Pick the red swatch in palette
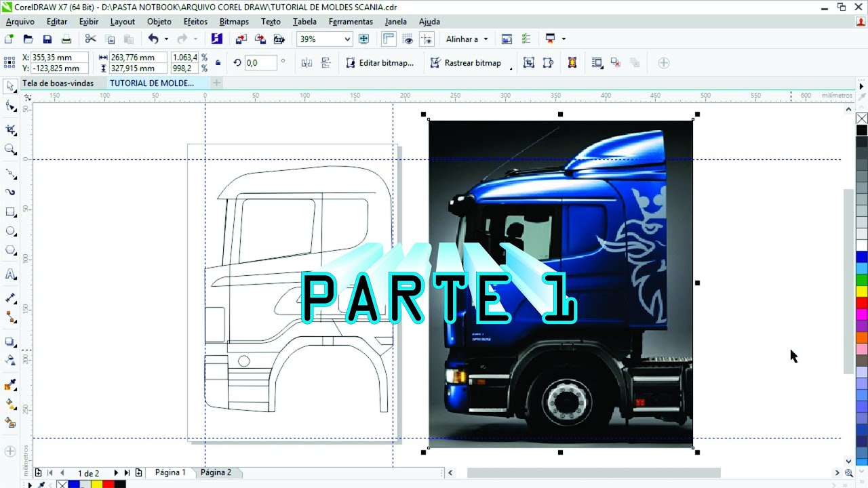868x488 pixels. pyautogui.click(x=861, y=302)
